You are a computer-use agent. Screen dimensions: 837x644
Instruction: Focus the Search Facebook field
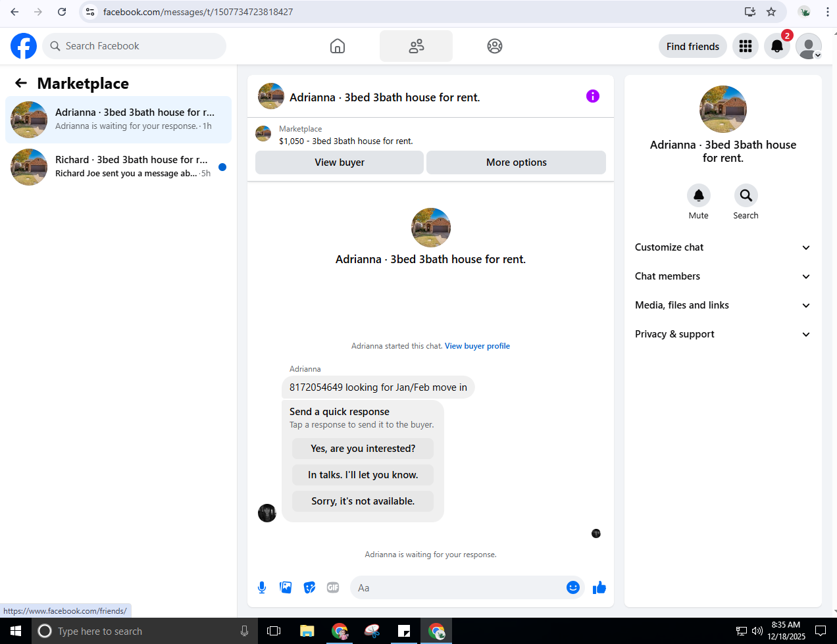(x=134, y=46)
